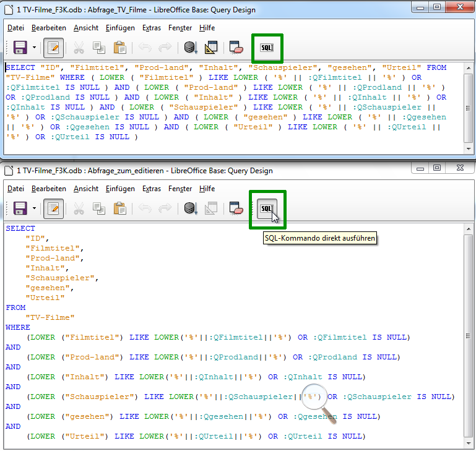This screenshot has width=476, height=451.
Task: Click Save icon in Abfrage_zum_editieren window
Action: [20, 208]
